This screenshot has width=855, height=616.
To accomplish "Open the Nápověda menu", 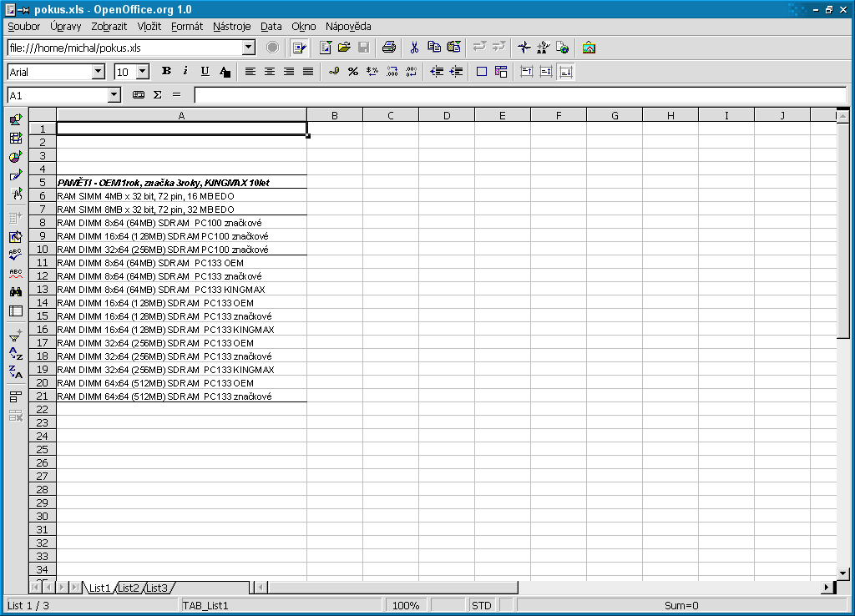I will click(x=348, y=26).
